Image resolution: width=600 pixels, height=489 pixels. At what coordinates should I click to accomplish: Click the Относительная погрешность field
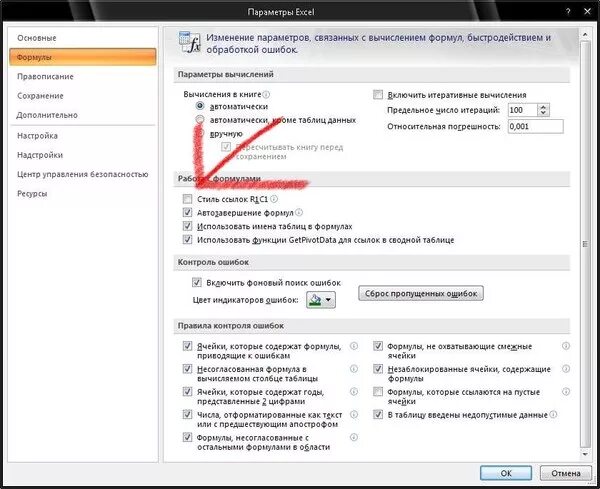click(535, 126)
